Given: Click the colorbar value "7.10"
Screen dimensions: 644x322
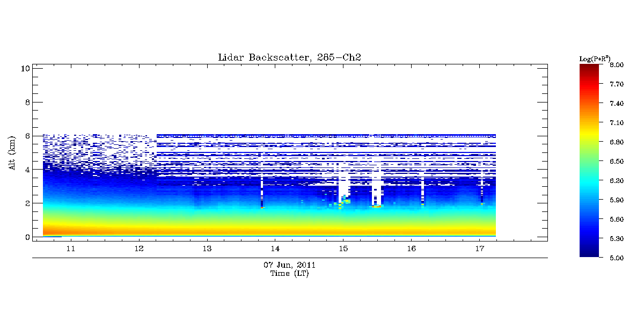Looking at the screenshot, I should (617, 123).
